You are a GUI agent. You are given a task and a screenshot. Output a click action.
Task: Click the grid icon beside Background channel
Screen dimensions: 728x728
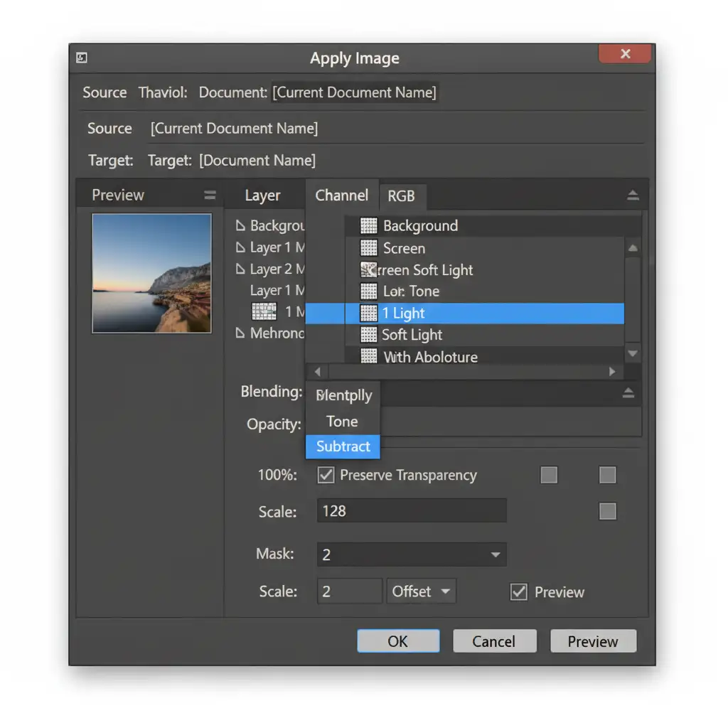[x=368, y=226]
